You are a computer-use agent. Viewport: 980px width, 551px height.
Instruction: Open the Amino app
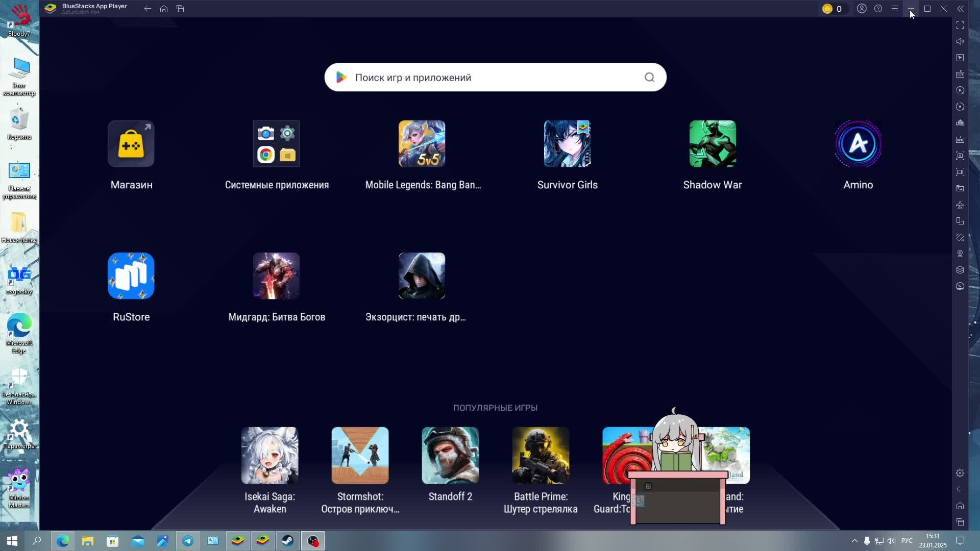[x=859, y=144]
